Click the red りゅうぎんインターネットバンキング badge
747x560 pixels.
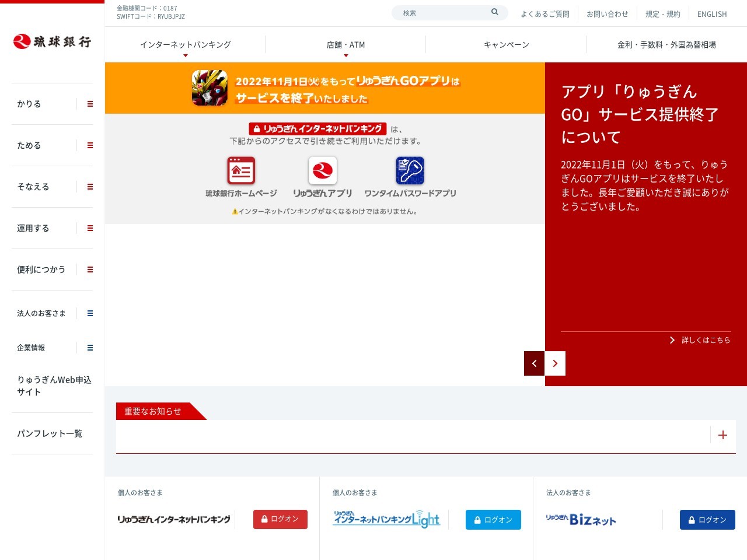317,129
